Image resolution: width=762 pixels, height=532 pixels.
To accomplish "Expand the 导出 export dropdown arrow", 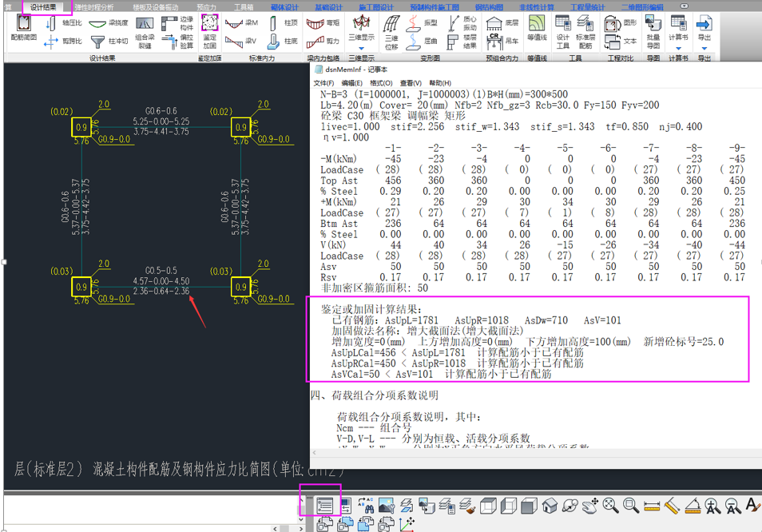I will [x=704, y=48].
